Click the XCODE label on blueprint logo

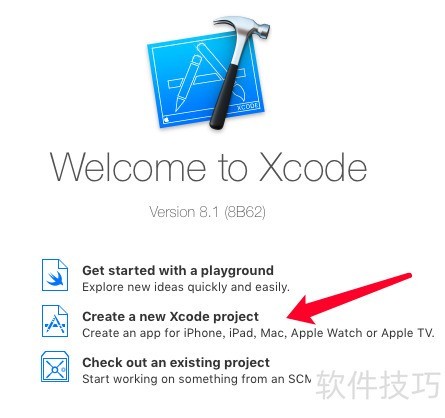tap(248, 107)
